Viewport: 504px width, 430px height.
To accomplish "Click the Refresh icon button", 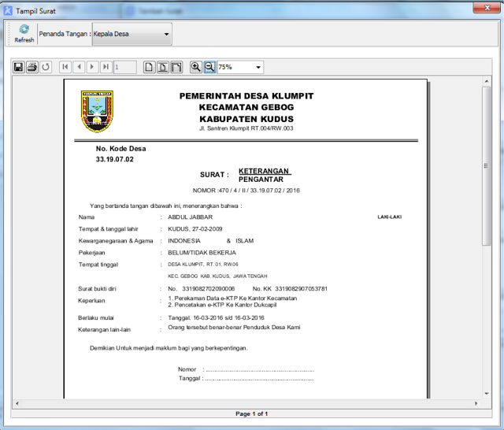I will coord(24,33).
